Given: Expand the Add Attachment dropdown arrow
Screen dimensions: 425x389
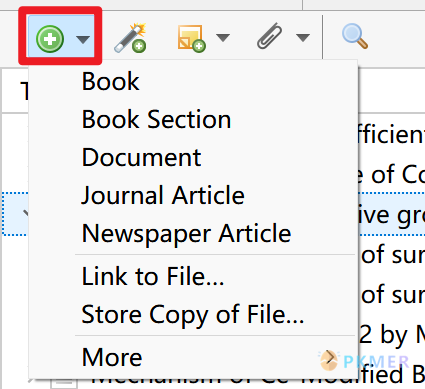Looking at the screenshot, I should pyautogui.click(x=303, y=38).
